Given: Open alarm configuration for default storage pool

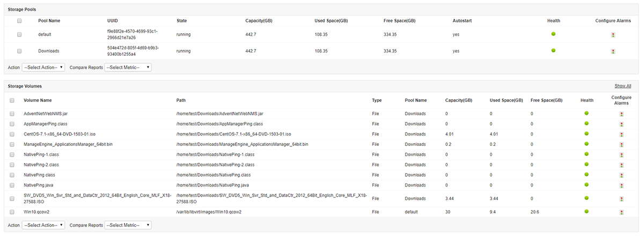Looking at the screenshot, I should coord(613,35).
